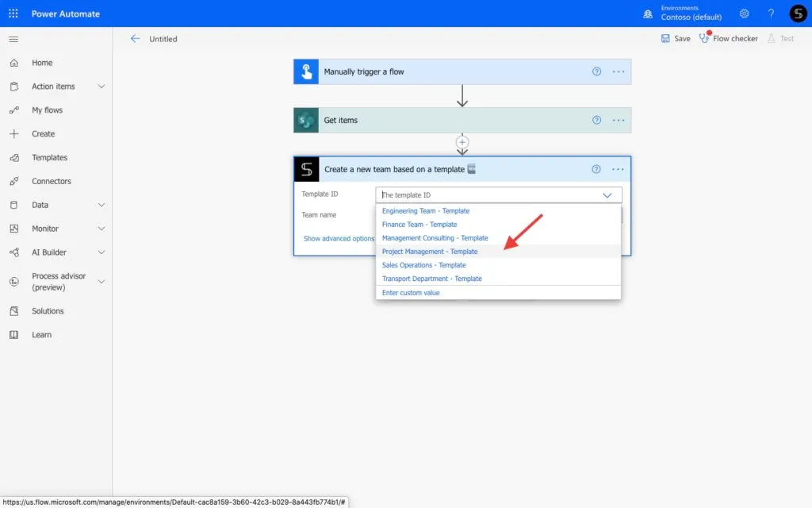Click Show advanced options link
Image resolution: width=812 pixels, height=508 pixels.
(x=339, y=238)
